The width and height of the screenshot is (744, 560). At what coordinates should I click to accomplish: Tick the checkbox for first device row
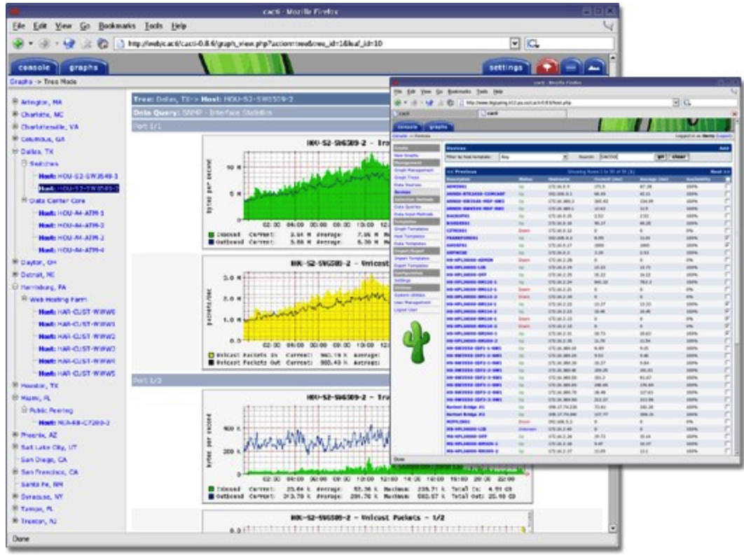coord(727,187)
